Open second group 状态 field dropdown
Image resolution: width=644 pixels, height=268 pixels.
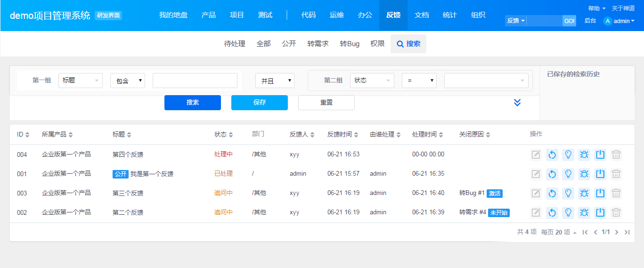(372, 81)
